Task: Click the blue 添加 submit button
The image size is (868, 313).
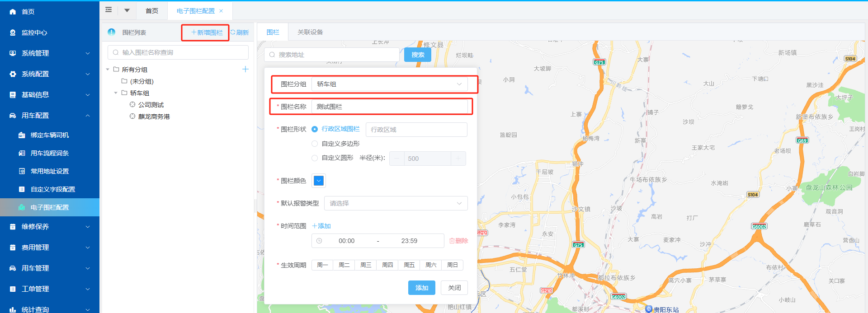Action: [x=421, y=288]
